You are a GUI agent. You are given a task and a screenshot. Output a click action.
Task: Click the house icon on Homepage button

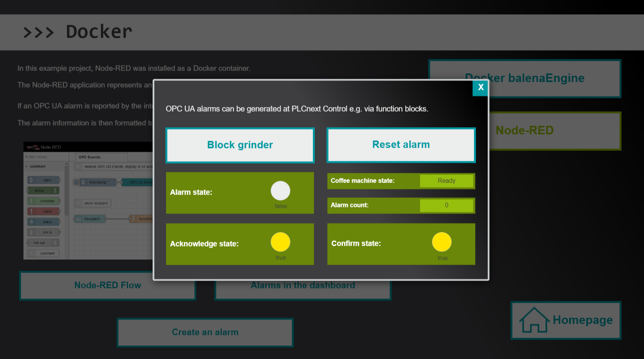click(x=535, y=320)
